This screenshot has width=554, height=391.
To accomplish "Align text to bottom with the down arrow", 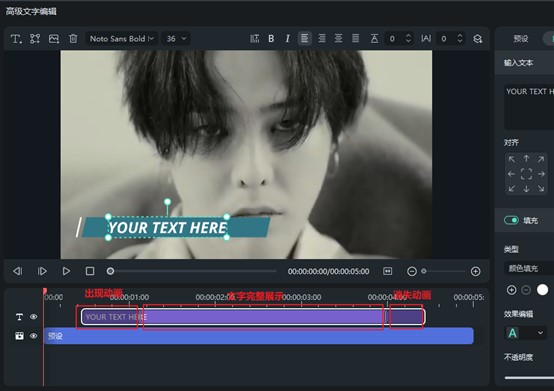I will [x=526, y=189].
